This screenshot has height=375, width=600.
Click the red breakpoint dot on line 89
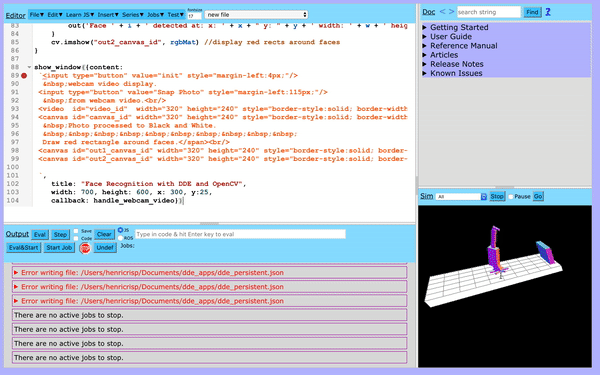[x=24, y=76]
